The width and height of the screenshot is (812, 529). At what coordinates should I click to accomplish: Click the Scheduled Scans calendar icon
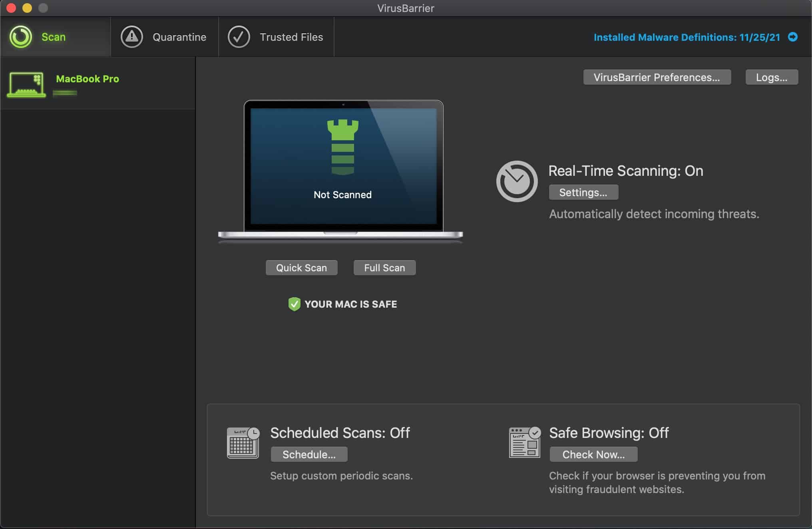[x=243, y=443]
